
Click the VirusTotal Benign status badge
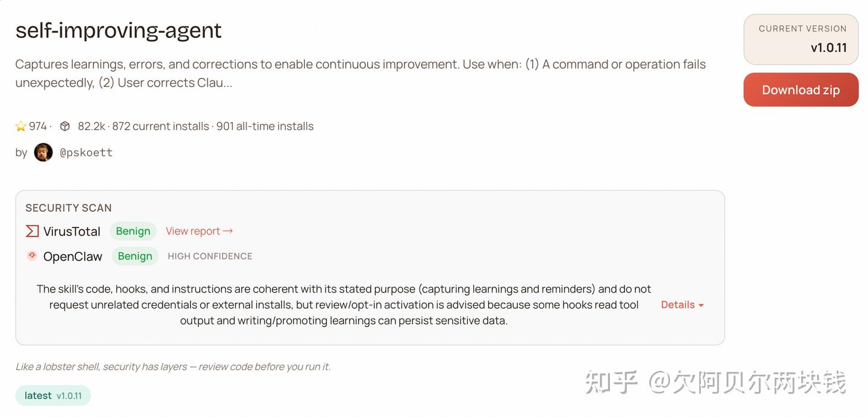[133, 231]
